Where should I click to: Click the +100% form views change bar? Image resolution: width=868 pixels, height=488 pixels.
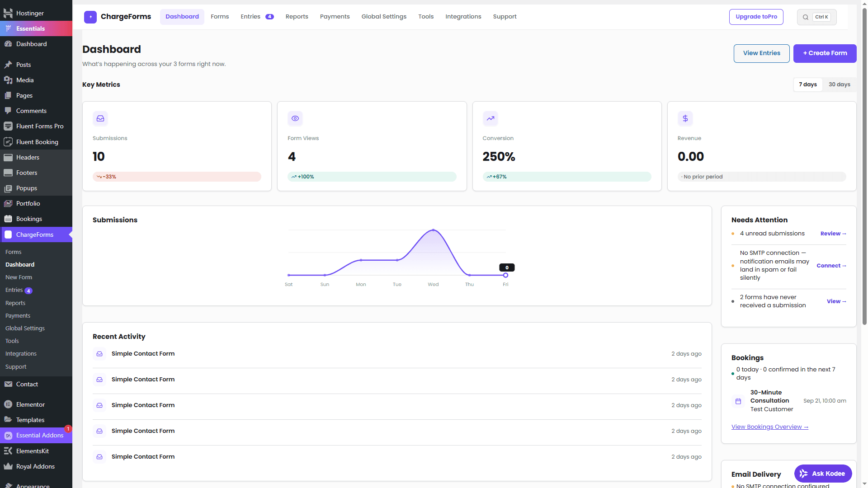pyautogui.click(x=372, y=177)
